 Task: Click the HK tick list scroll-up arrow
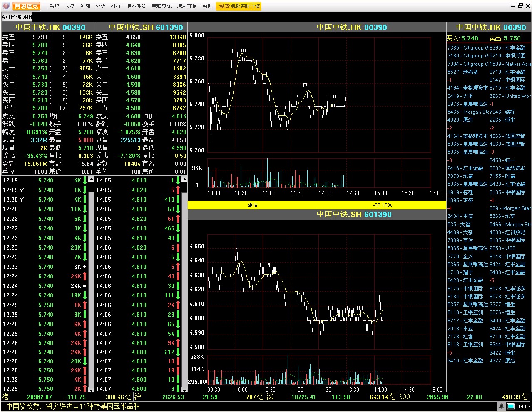[x=91, y=179]
